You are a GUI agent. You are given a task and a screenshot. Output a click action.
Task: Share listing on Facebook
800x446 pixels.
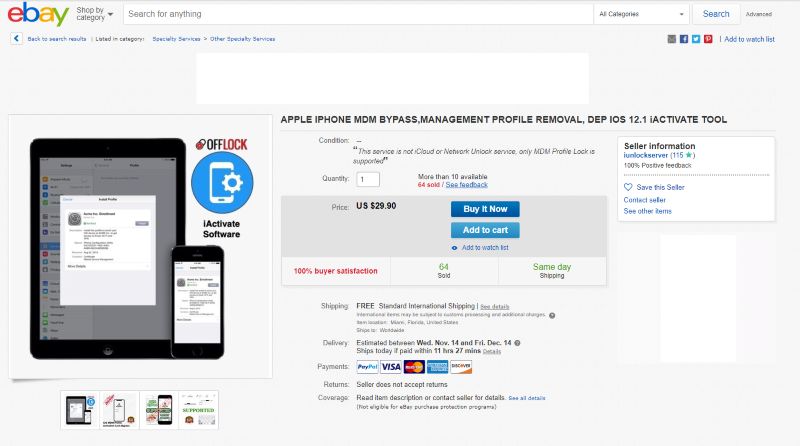[684, 39]
